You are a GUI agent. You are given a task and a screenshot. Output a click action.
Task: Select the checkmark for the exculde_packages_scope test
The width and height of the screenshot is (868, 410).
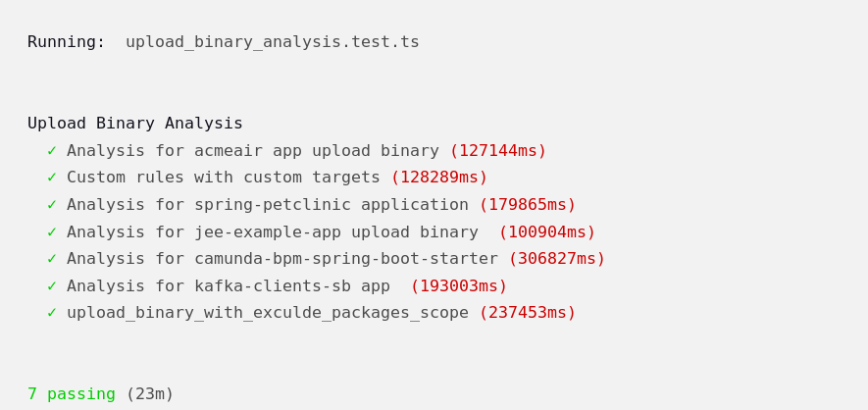point(52,313)
